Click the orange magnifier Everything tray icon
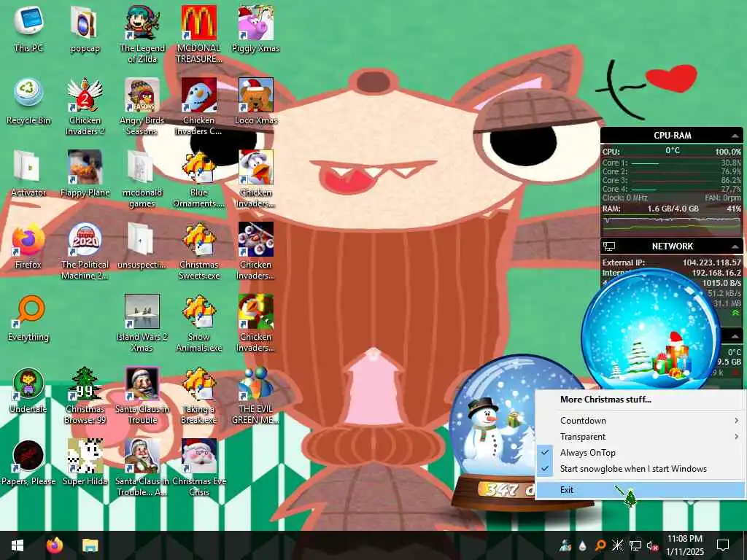This screenshot has width=747, height=560. pyautogui.click(x=600, y=545)
